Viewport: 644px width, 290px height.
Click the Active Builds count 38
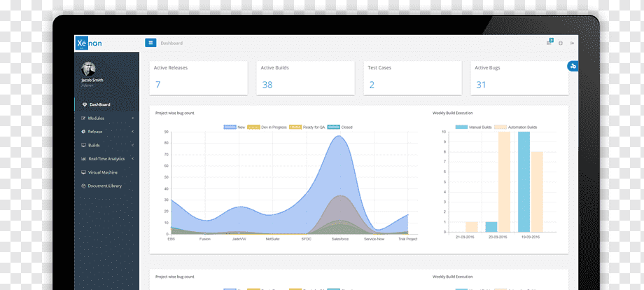point(267,85)
